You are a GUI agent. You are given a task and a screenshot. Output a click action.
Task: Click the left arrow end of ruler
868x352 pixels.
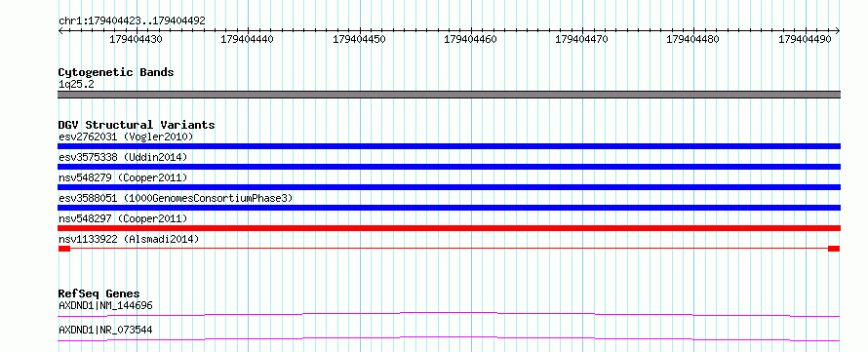pos(60,31)
